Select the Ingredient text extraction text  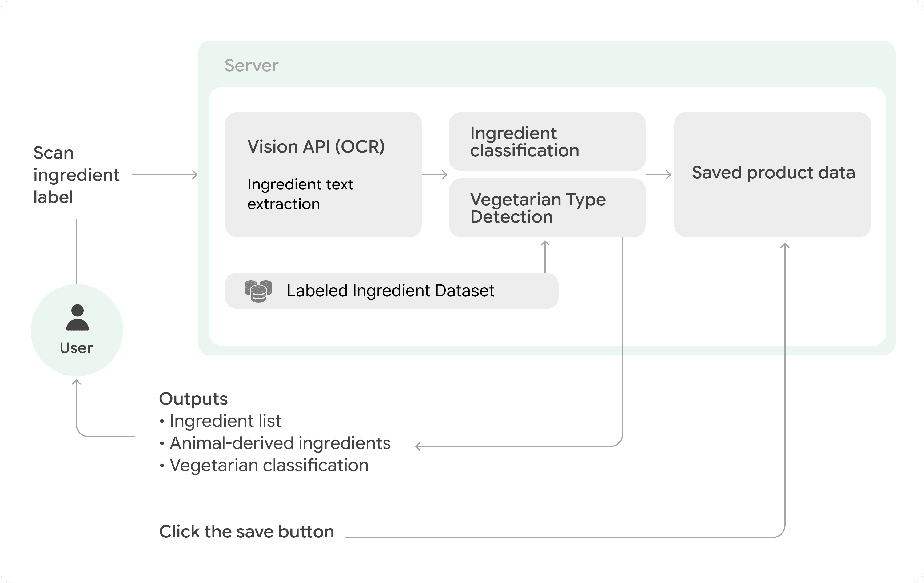click(x=300, y=194)
